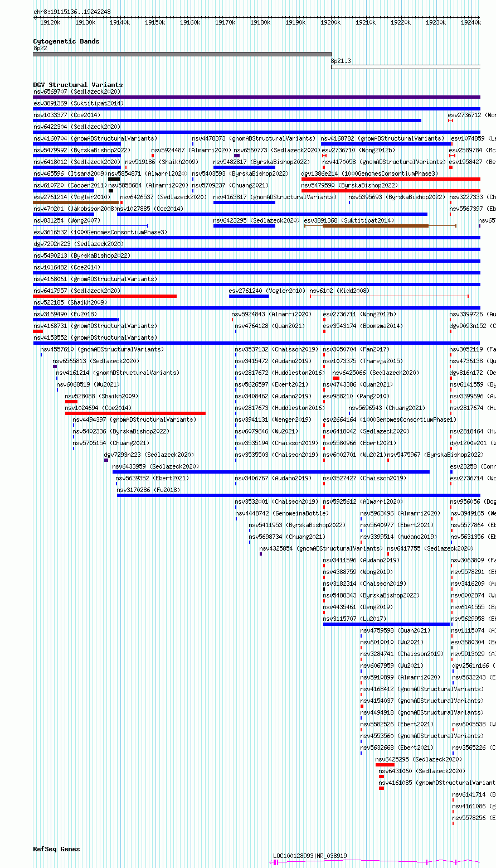Open variant dgv1386e214 (1000GenomesConsortiumPhase3)
This screenshot has width=496, height=868.
coord(369,173)
